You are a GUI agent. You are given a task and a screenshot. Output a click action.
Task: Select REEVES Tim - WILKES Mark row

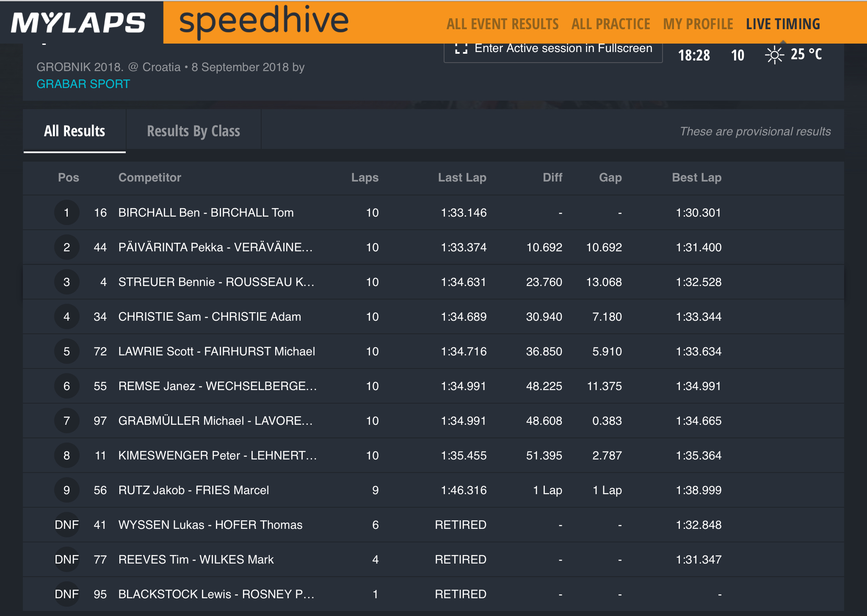click(x=433, y=559)
